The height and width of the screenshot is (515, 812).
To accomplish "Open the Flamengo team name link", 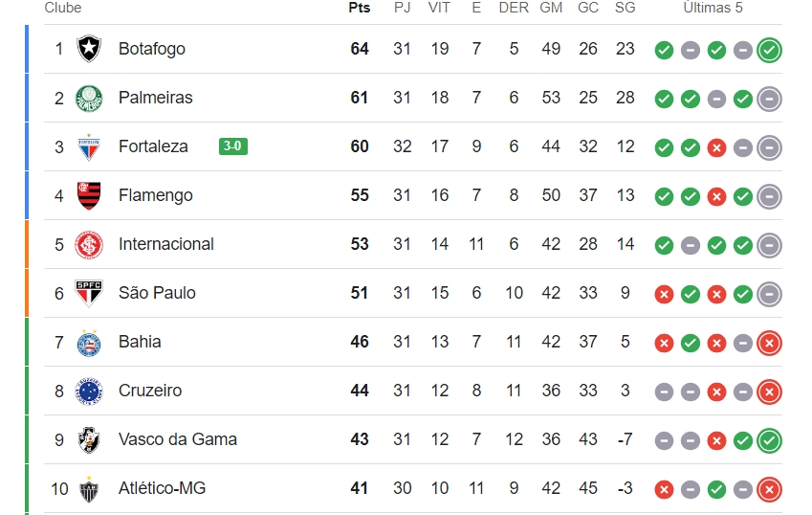I will click(155, 195).
